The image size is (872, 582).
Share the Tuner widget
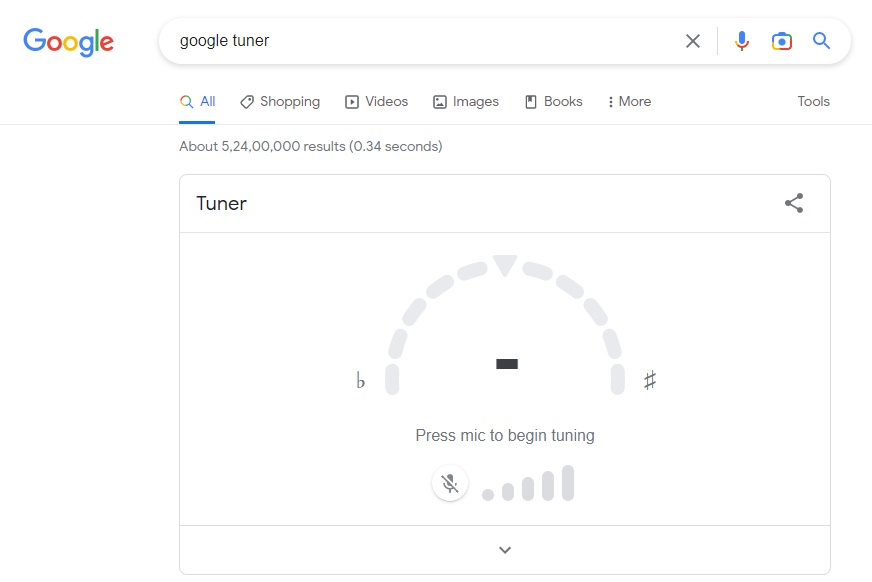point(794,202)
